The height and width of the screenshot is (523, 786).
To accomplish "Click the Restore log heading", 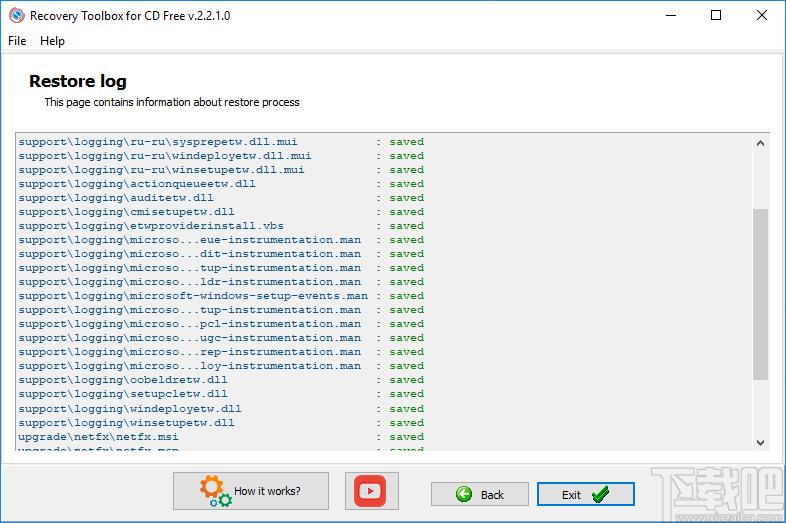I will tap(78, 81).
